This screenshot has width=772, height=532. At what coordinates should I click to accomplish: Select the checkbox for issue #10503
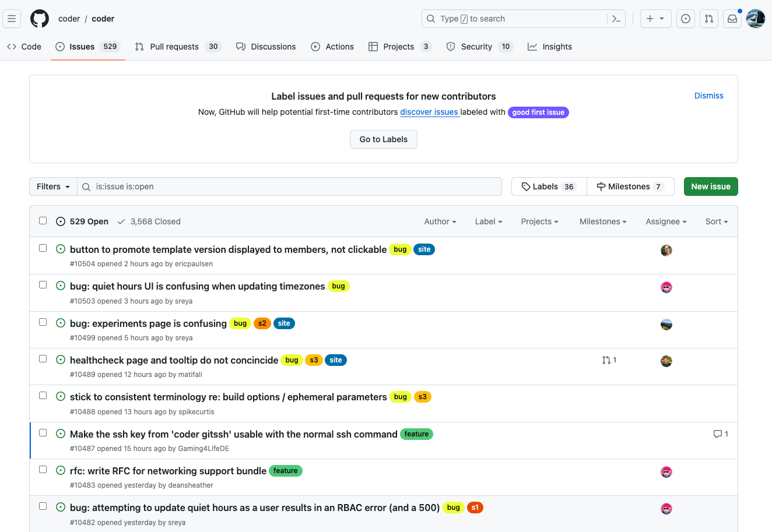click(43, 285)
